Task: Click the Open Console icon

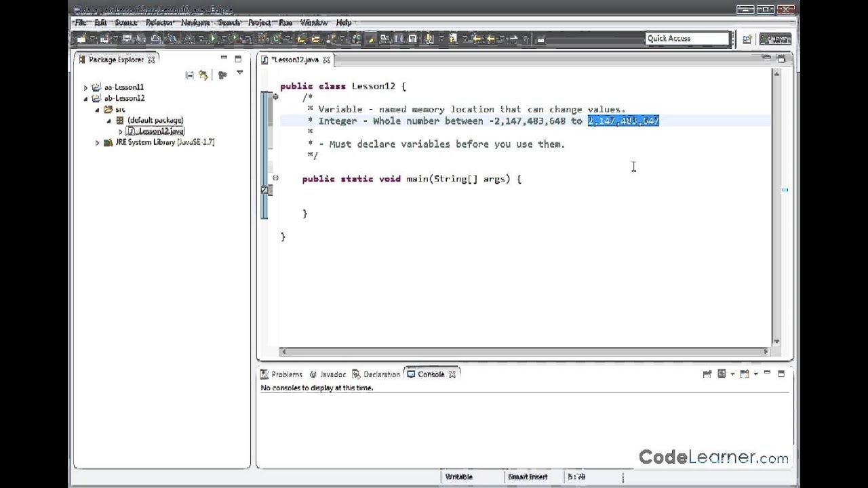Action: click(745, 373)
